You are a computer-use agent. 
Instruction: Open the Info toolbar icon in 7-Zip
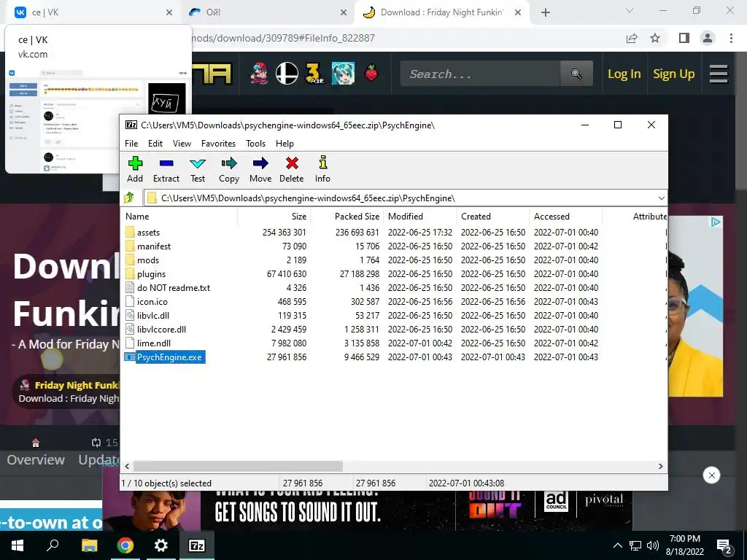[322, 169]
